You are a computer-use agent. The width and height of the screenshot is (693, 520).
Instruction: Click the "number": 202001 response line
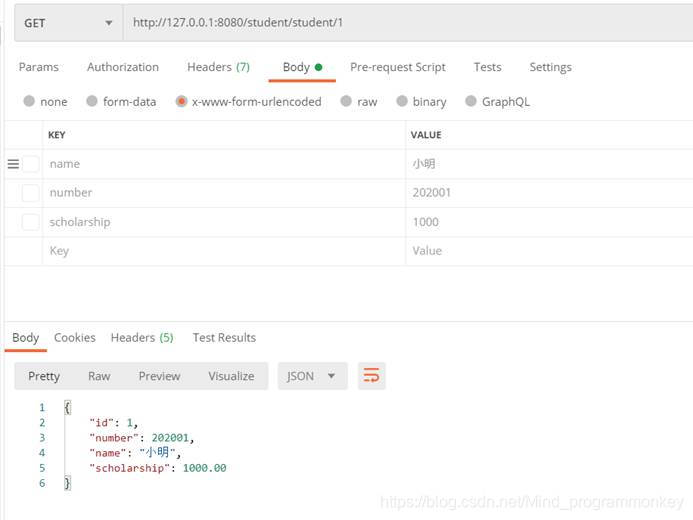(x=142, y=438)
